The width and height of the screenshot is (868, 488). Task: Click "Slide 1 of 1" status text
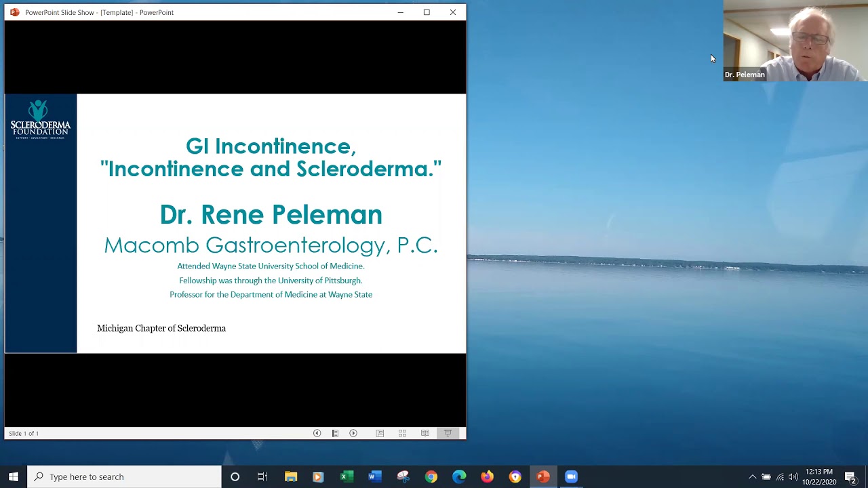24,433
